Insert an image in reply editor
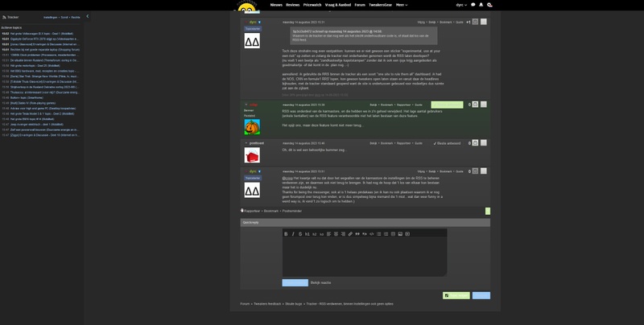 tap(400, 234)
